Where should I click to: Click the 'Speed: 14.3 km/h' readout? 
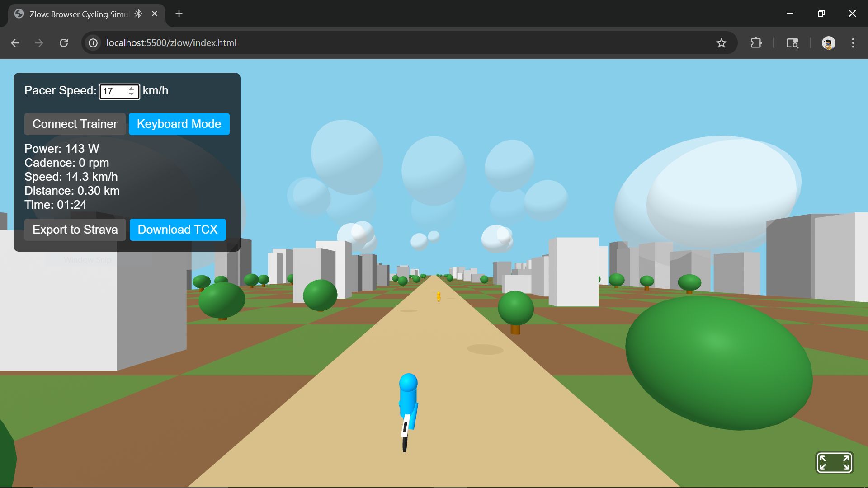(71, 177)
